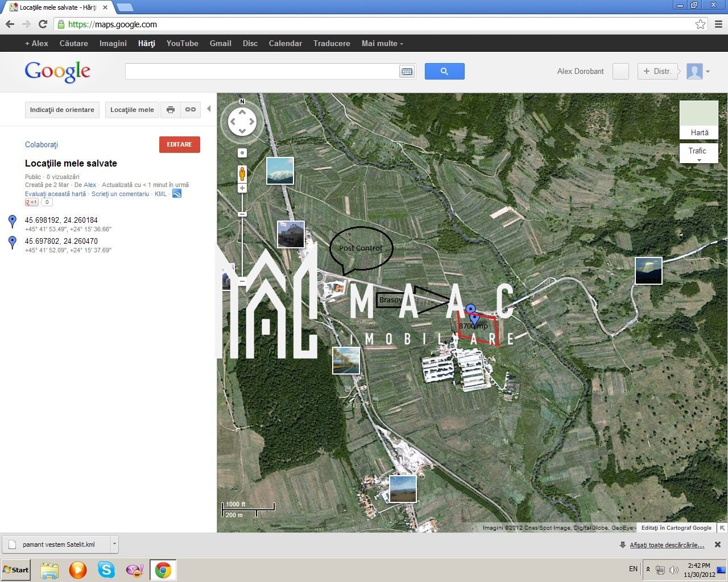Screen dimensions: 728x582
Task: Click the browser forward arrow
Action: [26, 24]
